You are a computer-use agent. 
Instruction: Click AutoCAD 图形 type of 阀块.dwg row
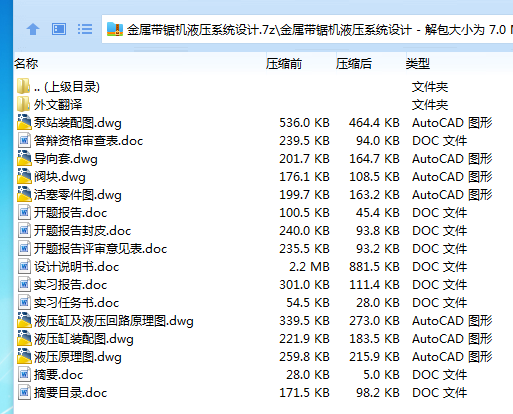click(x=452, y=177)
